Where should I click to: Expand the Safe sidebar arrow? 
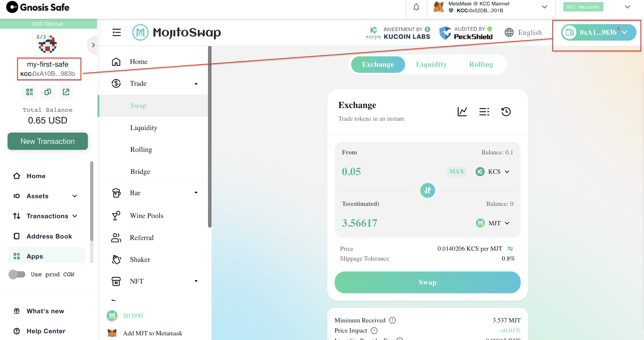tap(93, 45)
